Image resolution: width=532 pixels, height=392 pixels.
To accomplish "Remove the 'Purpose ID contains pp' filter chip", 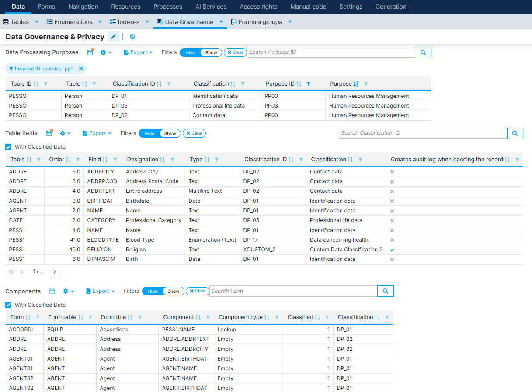I will point(81,69).
